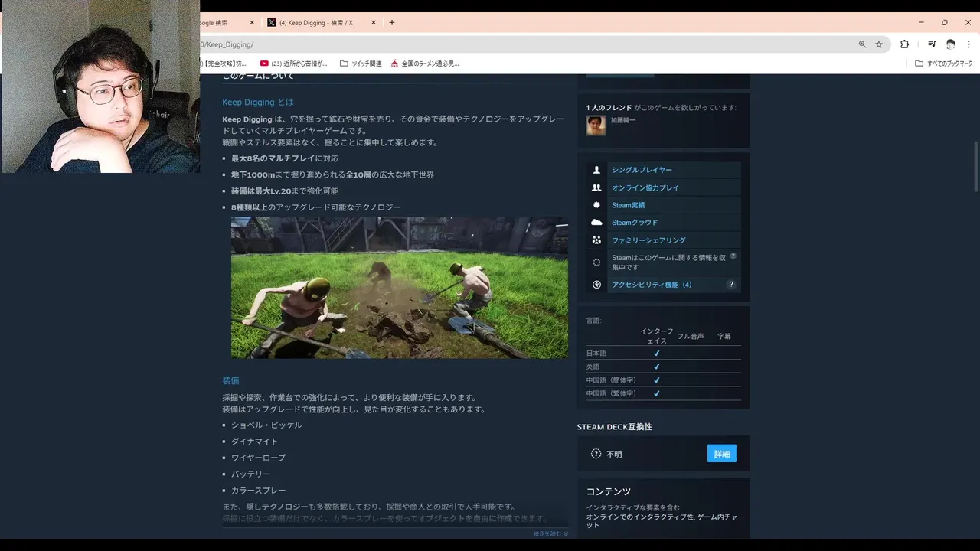Click the 中国語（簡体字）interface checkmark
This screenshot has height=551, width=980.
pyautogui.click(x=656, y=380)
